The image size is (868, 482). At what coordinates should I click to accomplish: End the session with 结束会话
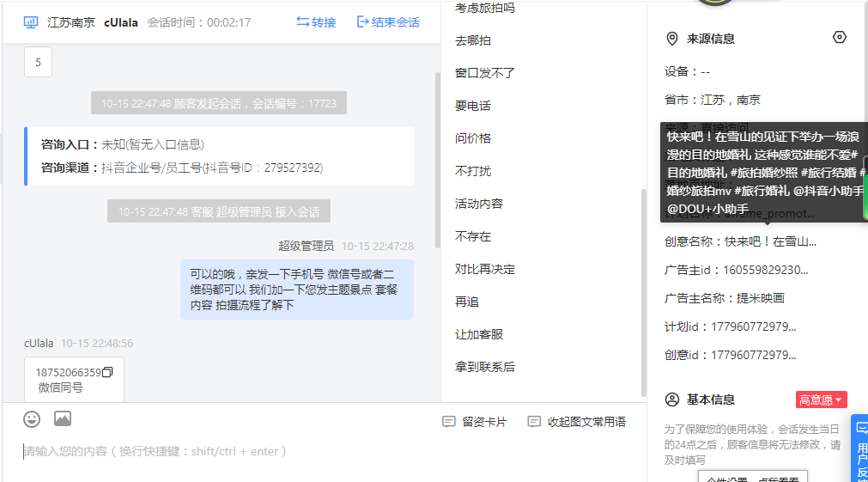(388, 22)
